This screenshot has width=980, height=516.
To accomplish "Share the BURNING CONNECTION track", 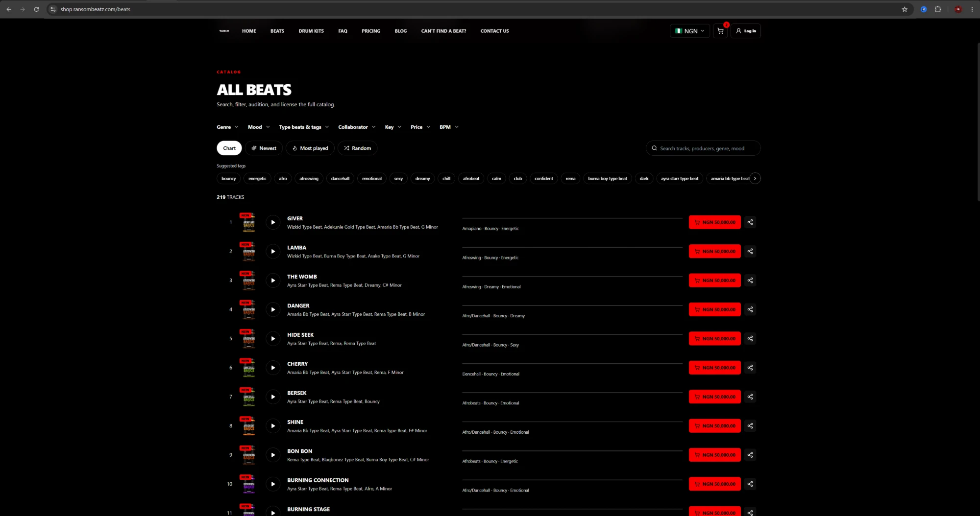I will coord(750,484).
